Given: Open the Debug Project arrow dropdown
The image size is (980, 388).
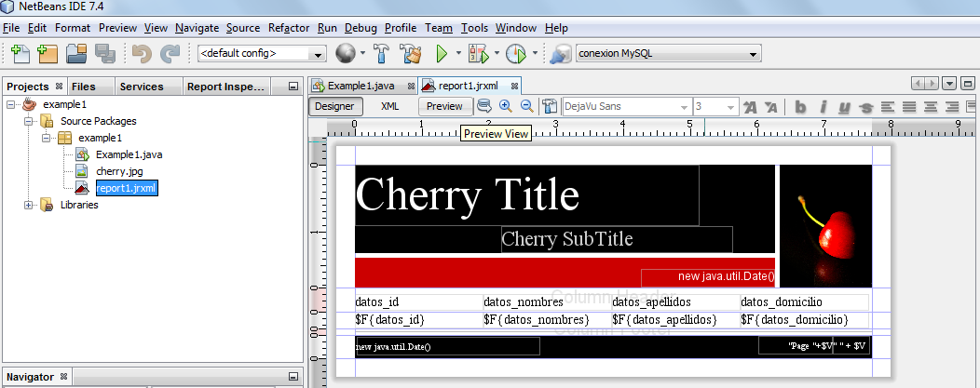Looking at the screenshot, I should pos(497,54).
